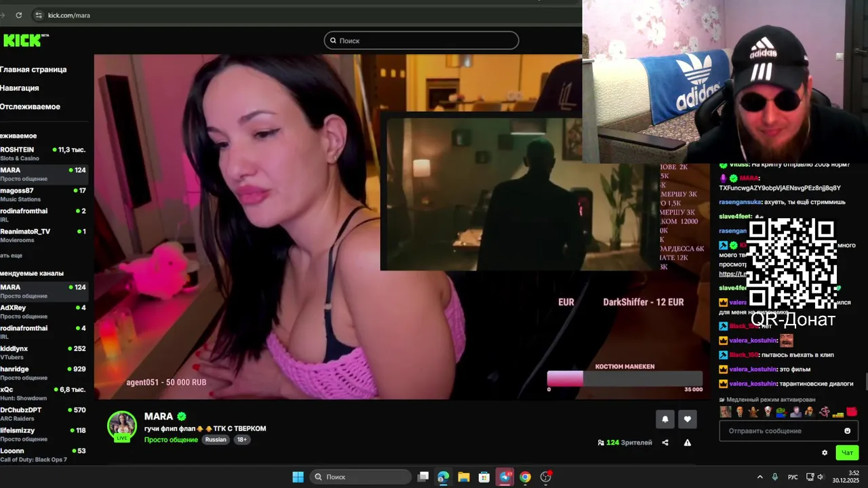Open Telegram from taskbar
Image resolution: width=868 pixels, height=488 pixels.
[x=505, y=476]
